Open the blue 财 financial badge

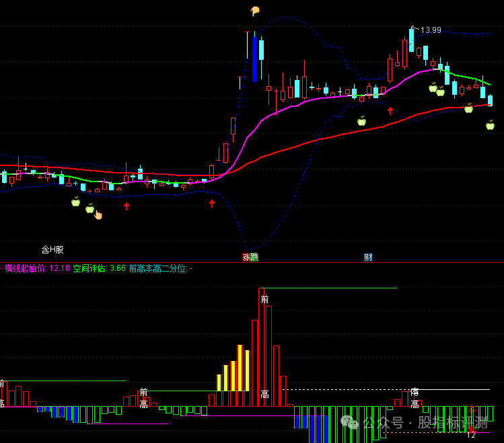pyautogui.click(x=368, y=257)
